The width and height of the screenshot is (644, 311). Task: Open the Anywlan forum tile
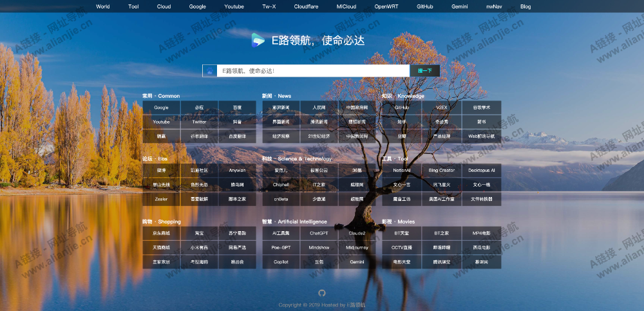pyautogui.click(x=238, y=171)
